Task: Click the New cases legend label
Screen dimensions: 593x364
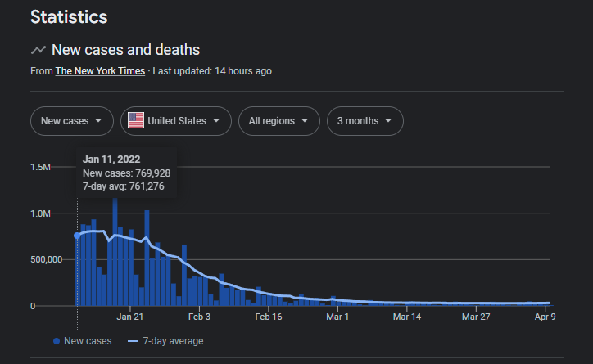Action: pyautogui.click(x=88, y=340)
